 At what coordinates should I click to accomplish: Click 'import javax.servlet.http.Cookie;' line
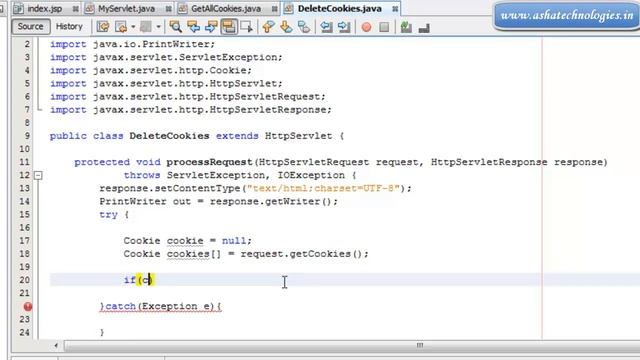pyautogui.click(x=151, y=70)
